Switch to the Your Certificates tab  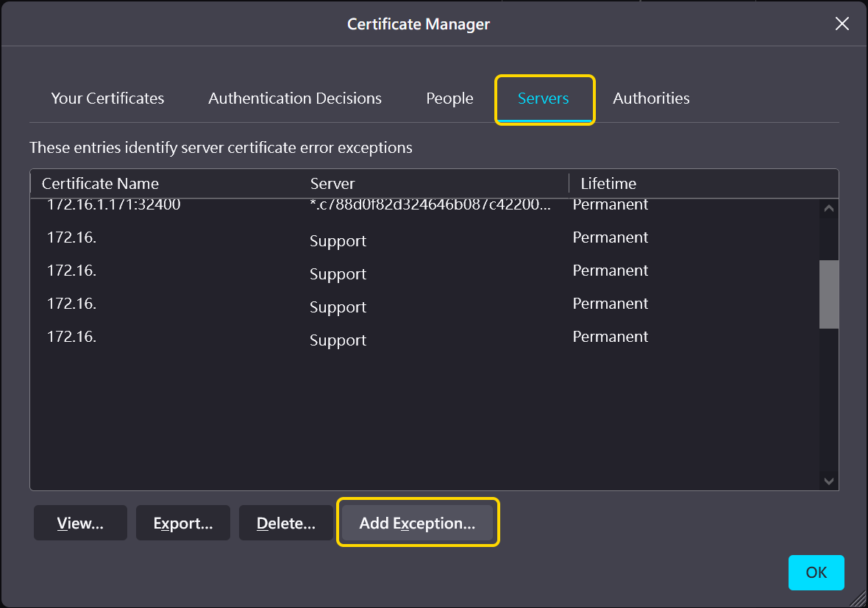pos(107,99)
